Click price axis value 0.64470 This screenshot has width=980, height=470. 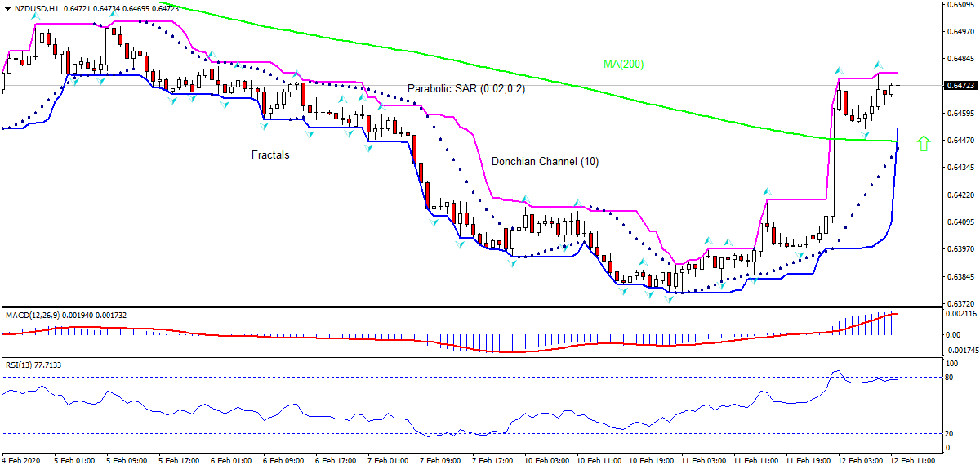point(960,141)
